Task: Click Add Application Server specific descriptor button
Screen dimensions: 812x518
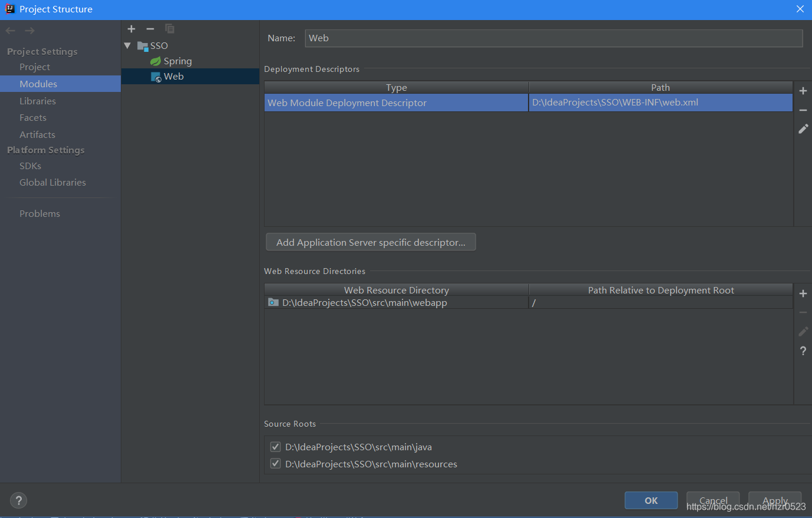Action: point(371,242)
